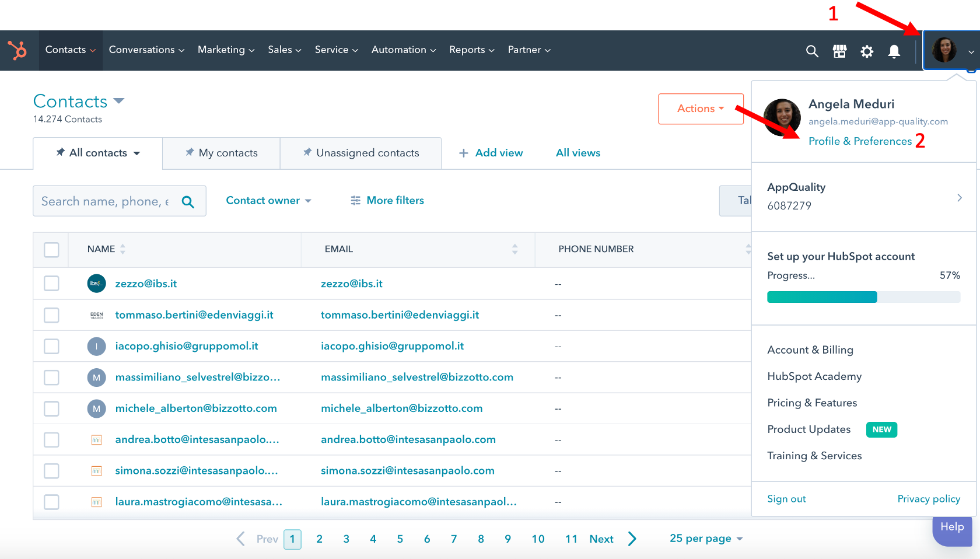
Task: Click the HubSpot setup progress bar
Action: coord(863,297)
